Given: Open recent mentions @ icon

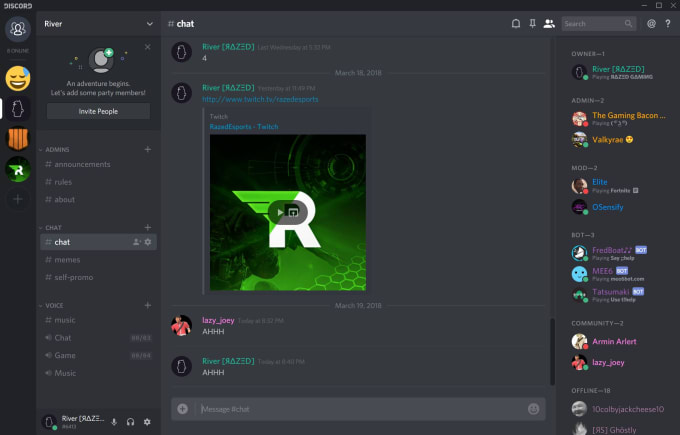Looking at the screenshot, I should (x=651, y=23).
